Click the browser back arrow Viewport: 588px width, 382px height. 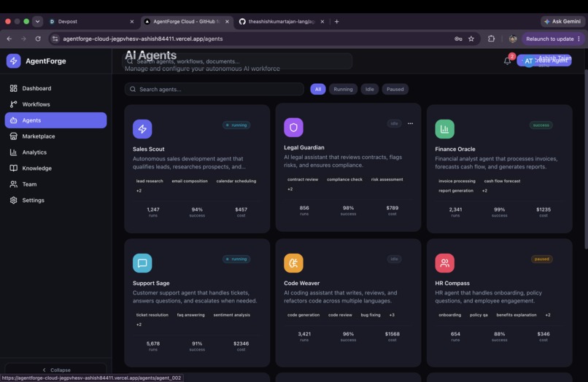[x=9, y=39]
